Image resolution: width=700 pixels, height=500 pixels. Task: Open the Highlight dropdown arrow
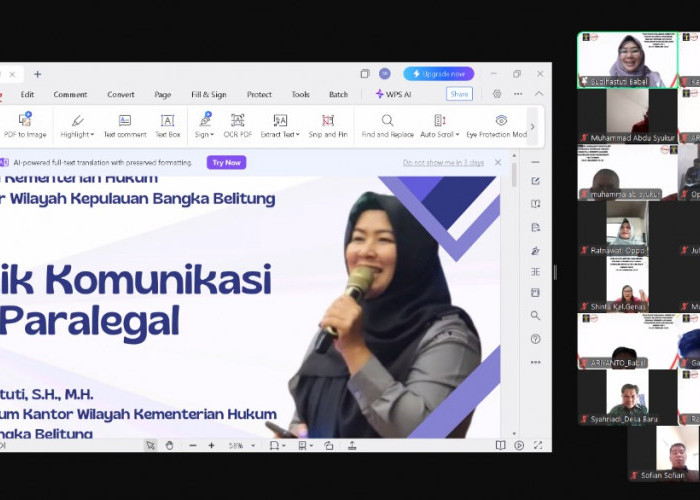click(x=92, y=134)
